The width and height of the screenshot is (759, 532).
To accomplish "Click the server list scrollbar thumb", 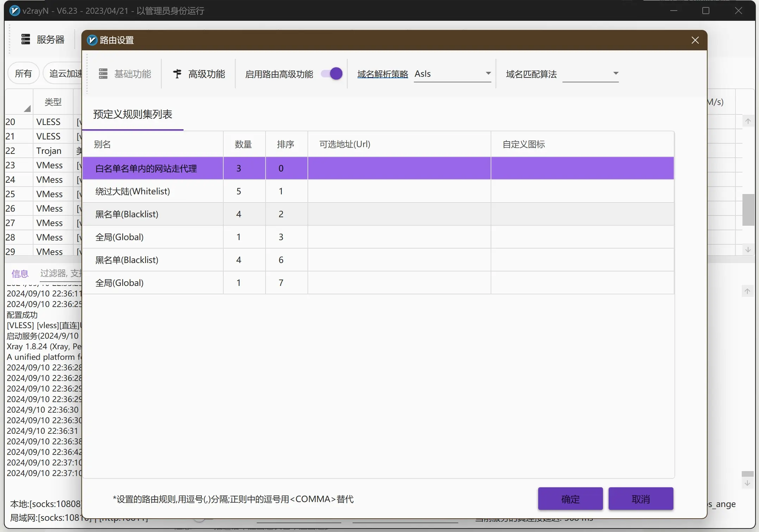I will [x=748, y=209].
